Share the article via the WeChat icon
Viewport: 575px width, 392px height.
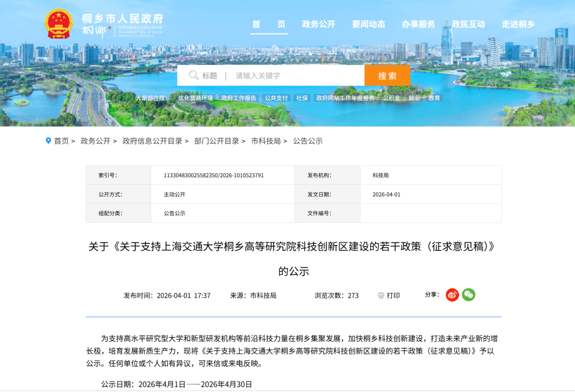[x=468, y=295]
